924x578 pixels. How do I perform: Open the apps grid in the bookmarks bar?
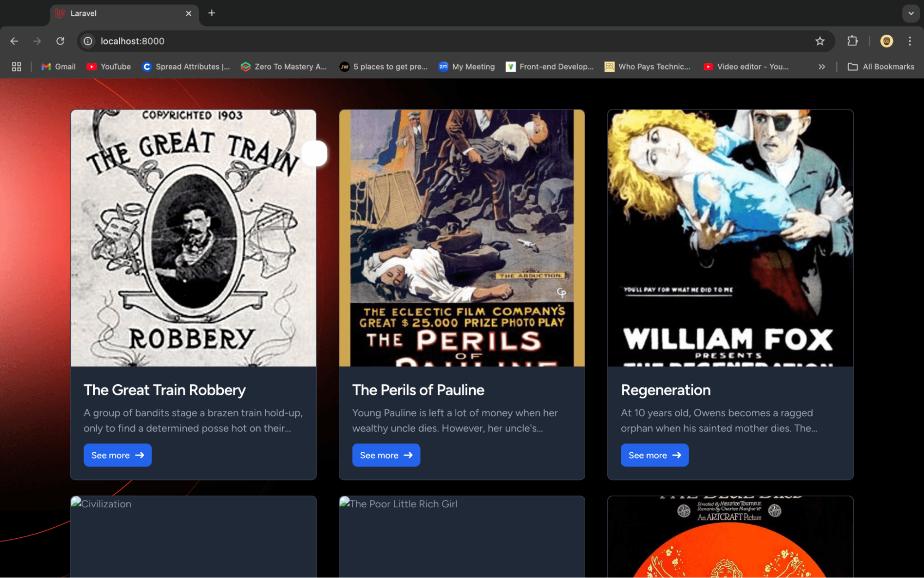click(x=17, y=67)
